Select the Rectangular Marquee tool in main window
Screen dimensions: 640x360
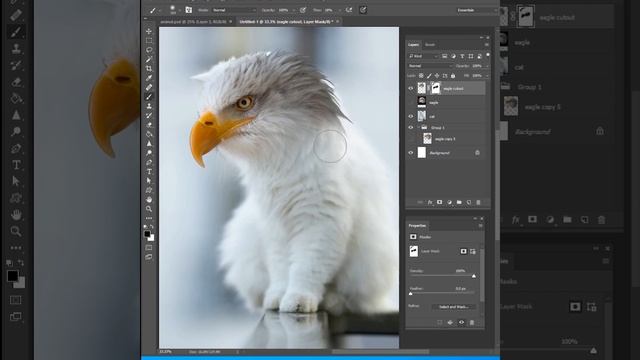(149, 41)
